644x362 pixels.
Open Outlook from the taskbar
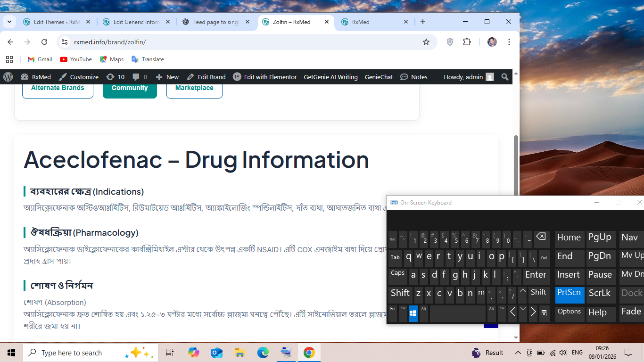point(216,353)
